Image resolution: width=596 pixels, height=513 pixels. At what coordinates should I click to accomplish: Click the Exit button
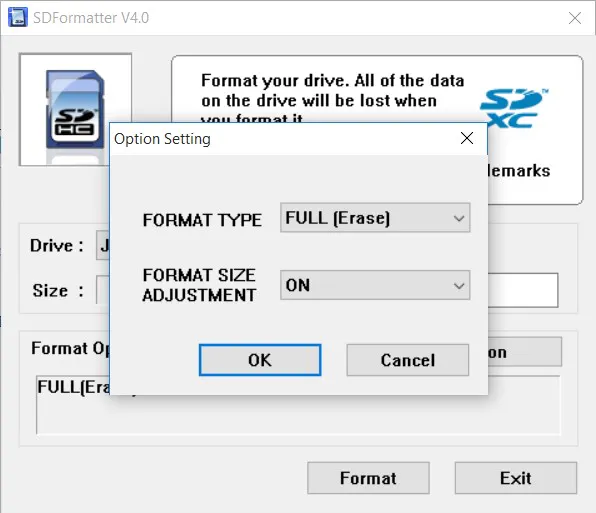[516, 478]
